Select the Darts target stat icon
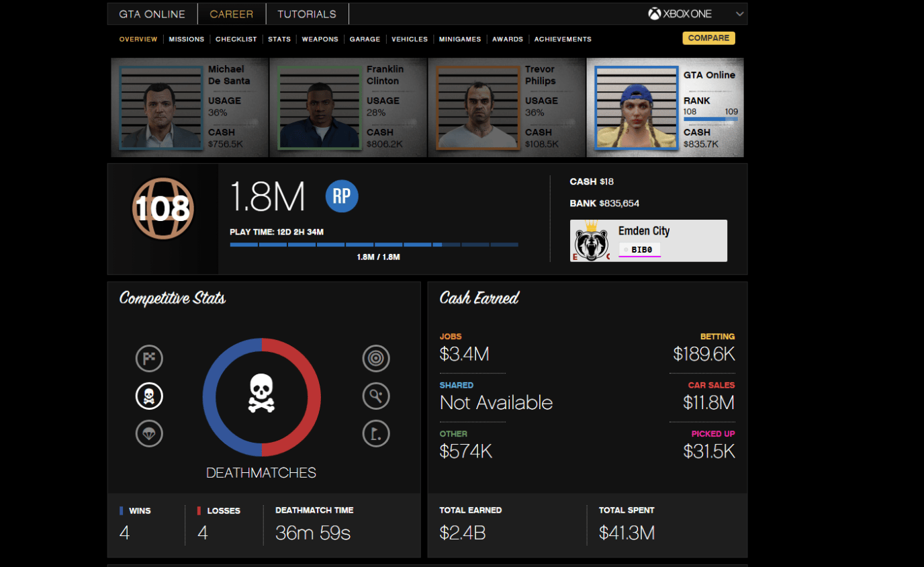Screen dimensions: 924x567 376,358
